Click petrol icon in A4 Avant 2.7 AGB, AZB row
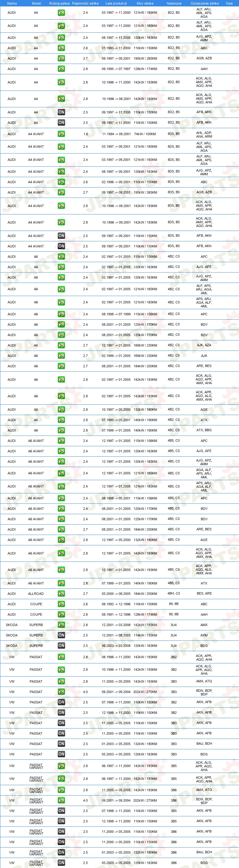 [61, 192]
